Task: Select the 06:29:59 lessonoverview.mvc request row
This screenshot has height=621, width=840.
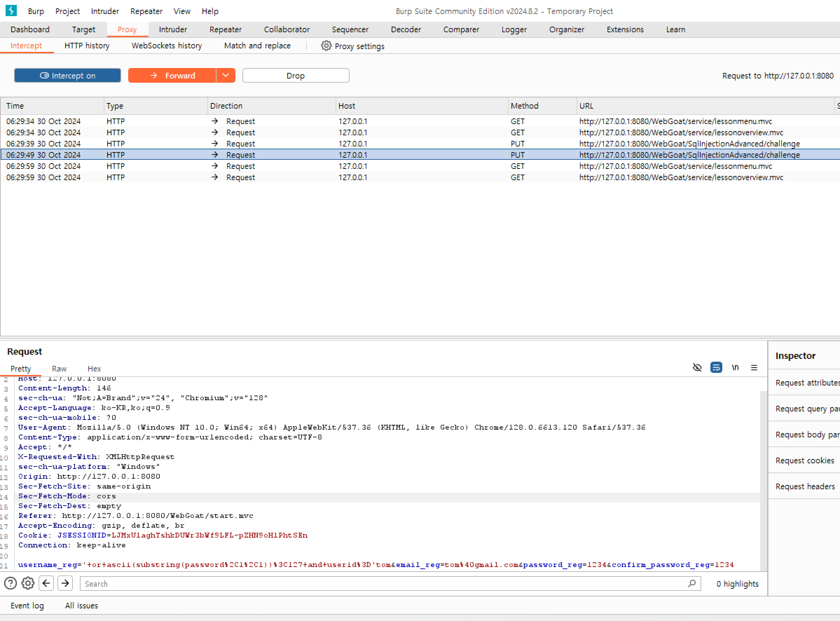Action: (x=420, y=177)
